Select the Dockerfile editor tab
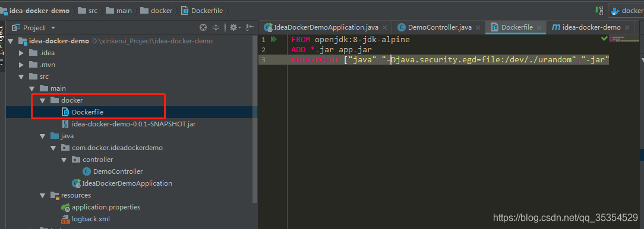644x229 pixels. pyautogui.click(x=517, y=27)
